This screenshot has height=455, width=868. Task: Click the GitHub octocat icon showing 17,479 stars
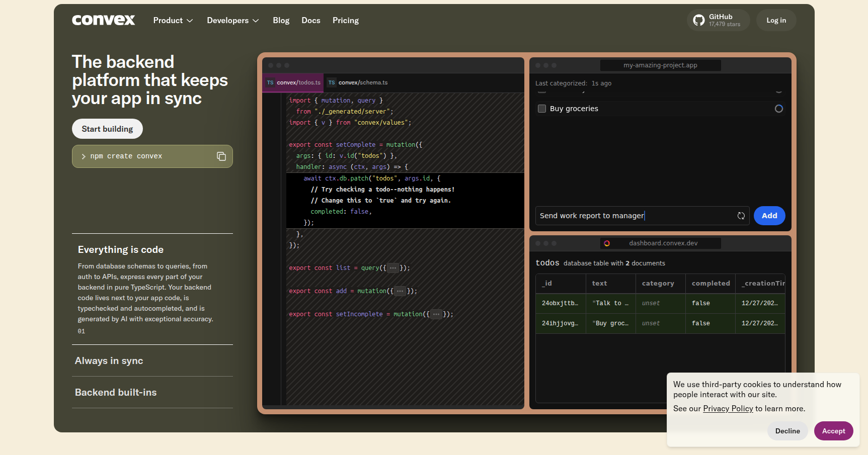698,20
